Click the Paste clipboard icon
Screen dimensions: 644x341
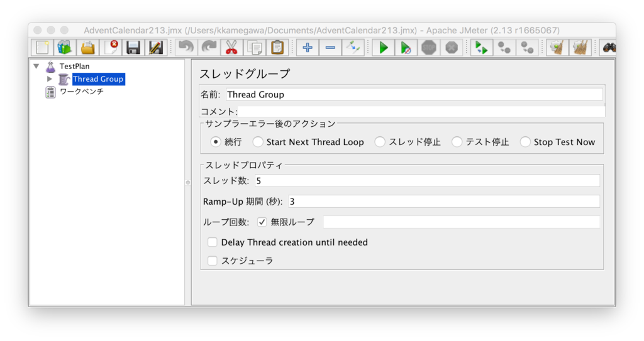(277, 48)
